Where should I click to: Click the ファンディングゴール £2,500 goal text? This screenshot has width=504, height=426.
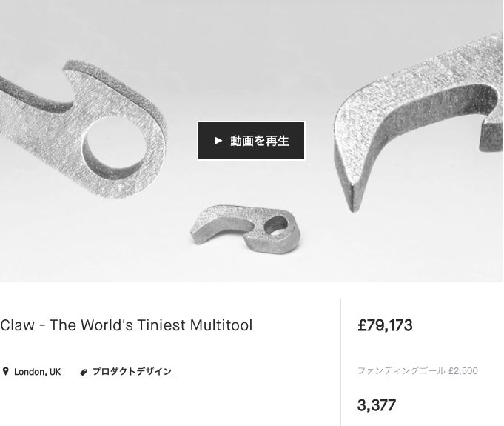[417, 370]
